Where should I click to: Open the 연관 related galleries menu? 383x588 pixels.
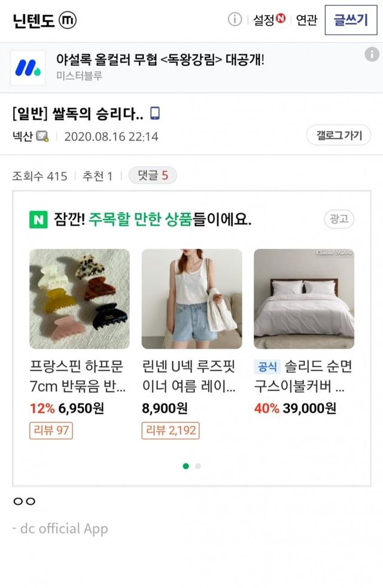pos(306,20)
